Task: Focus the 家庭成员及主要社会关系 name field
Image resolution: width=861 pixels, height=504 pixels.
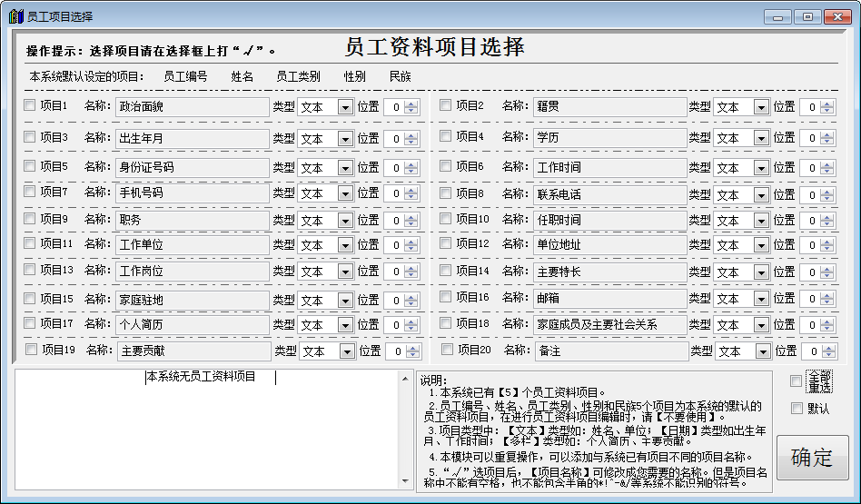Action: tap(610, 324)
